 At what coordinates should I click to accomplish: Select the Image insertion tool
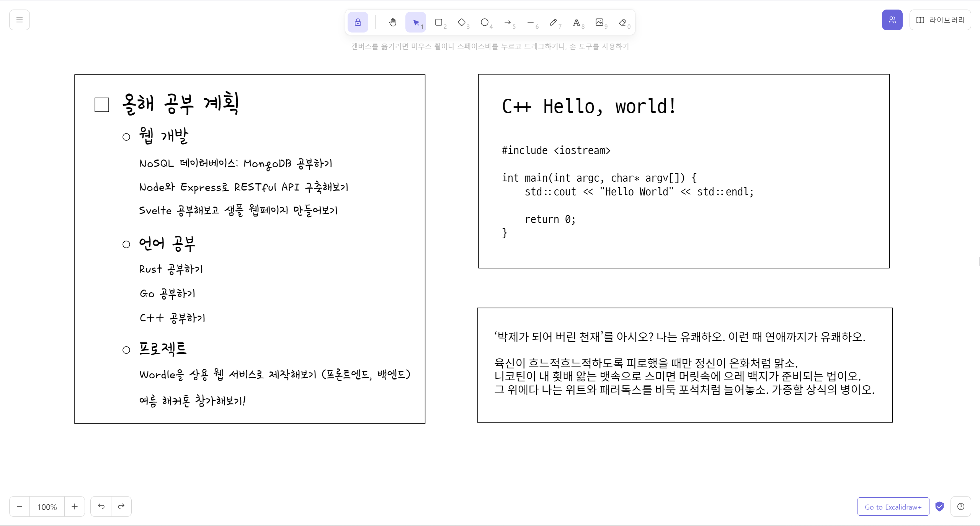pyautogui.click(x=600, y=22)
